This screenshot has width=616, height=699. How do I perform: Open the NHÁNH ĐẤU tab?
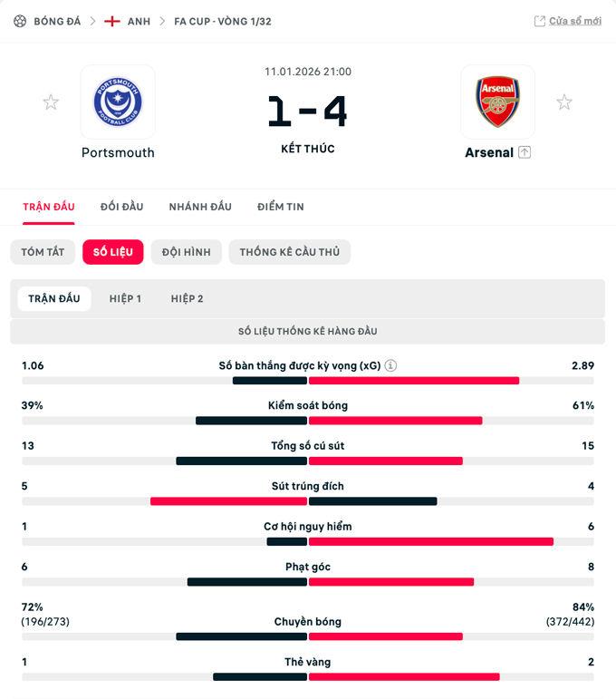pyautogui.click(x=200, y=207)
